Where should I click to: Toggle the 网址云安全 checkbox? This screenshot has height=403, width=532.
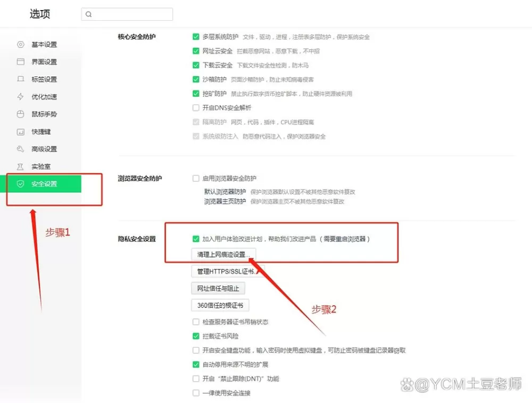coord(196,51)
